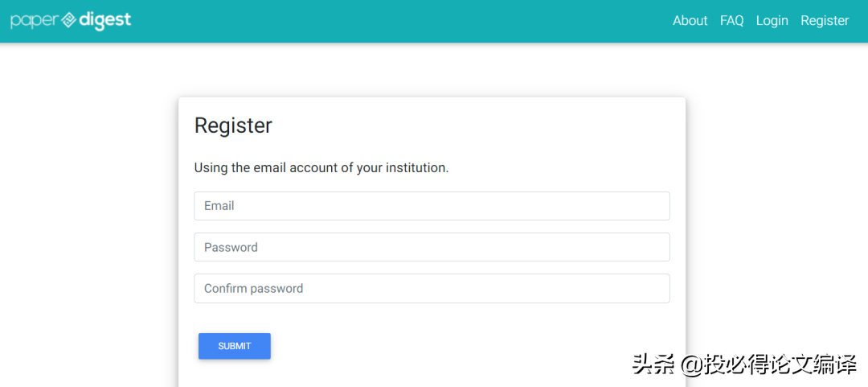Focus the Password input field
The width and height of the screenshot is (868, 387).
[432, 247]
